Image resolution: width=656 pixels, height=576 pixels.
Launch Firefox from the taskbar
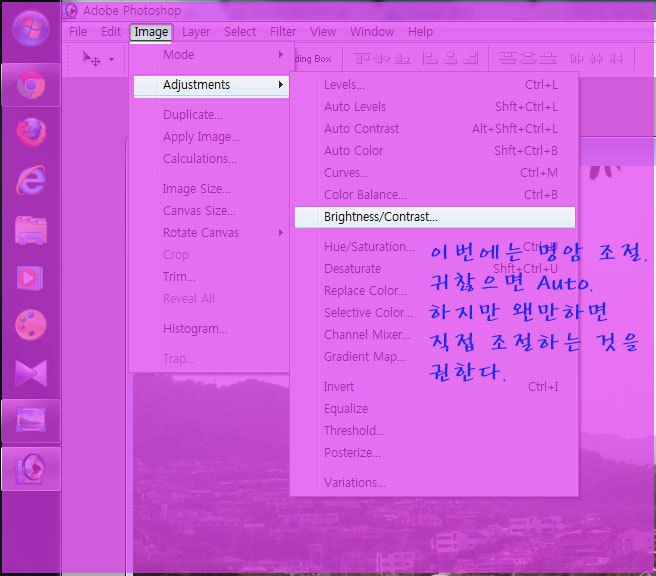(31, 133)
